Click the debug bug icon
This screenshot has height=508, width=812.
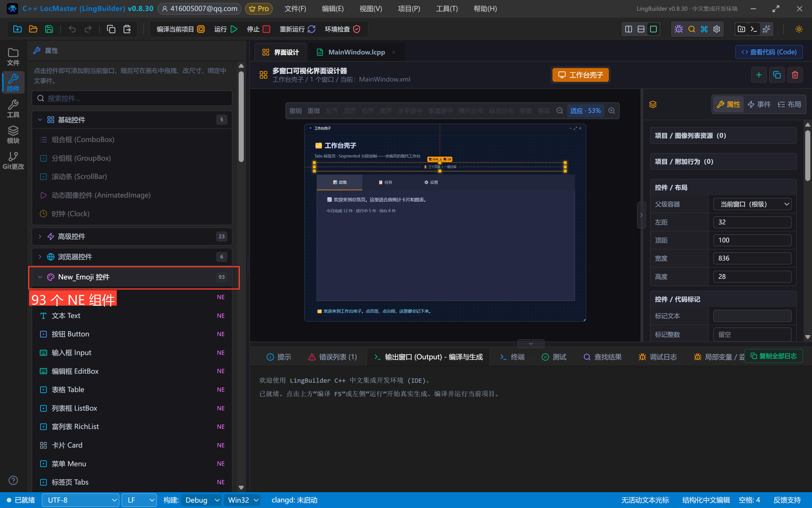coord(679,29)
